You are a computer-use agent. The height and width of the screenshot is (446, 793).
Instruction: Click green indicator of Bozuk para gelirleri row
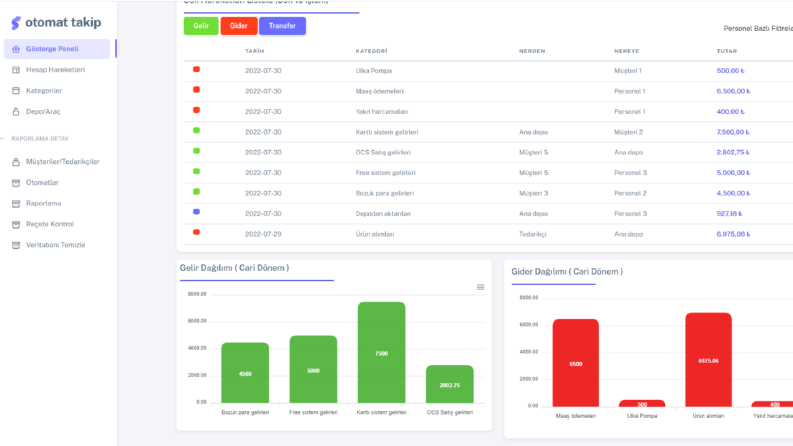196,191
